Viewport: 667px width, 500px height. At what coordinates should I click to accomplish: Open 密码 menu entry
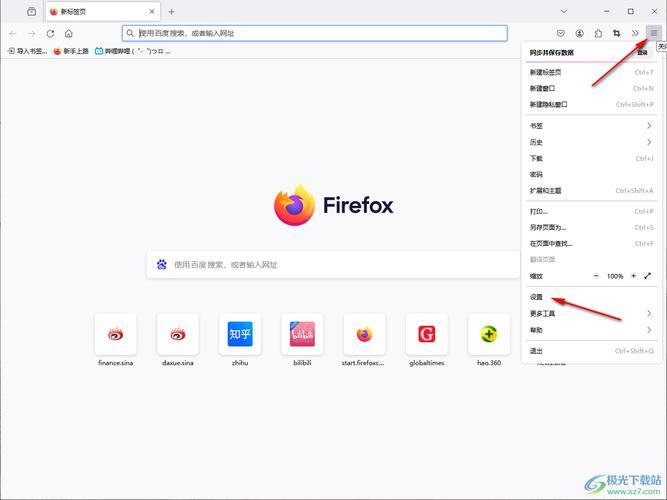click(591, 174)
